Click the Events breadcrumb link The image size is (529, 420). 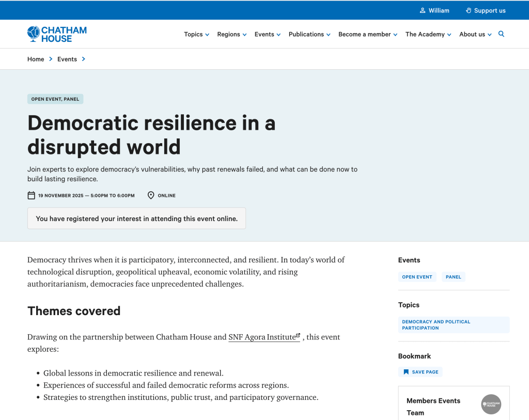click(67, 59)
